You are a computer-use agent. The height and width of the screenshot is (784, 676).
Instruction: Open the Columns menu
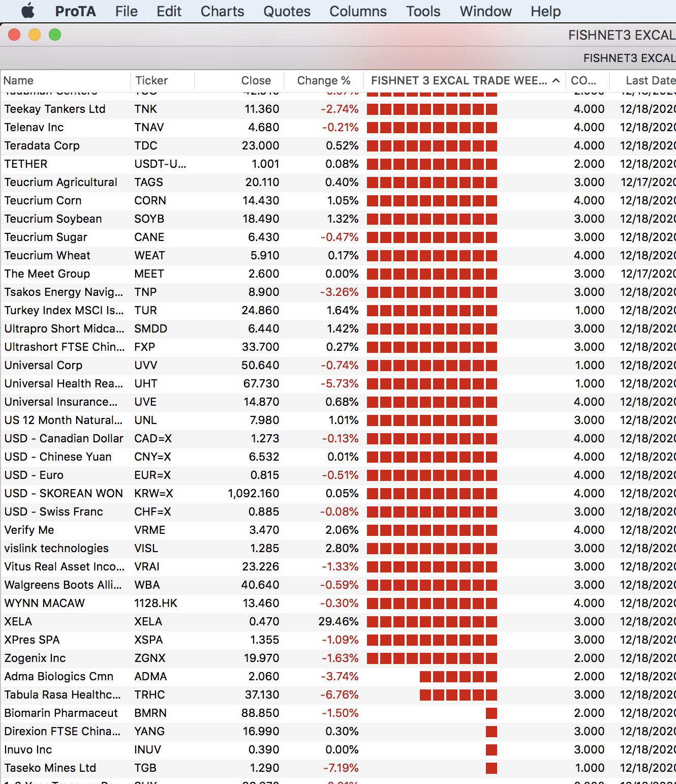coord(358,11)
